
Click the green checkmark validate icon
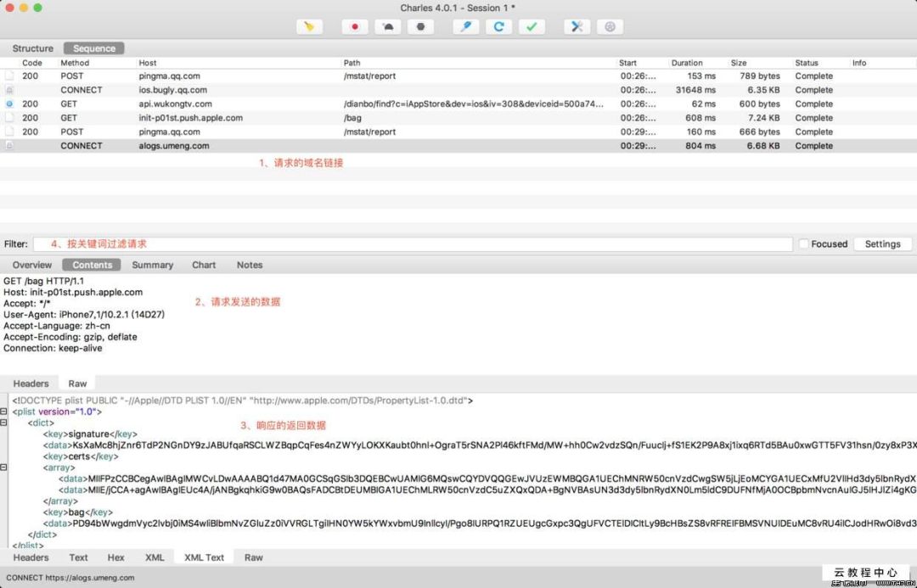(x=532, y=27)
